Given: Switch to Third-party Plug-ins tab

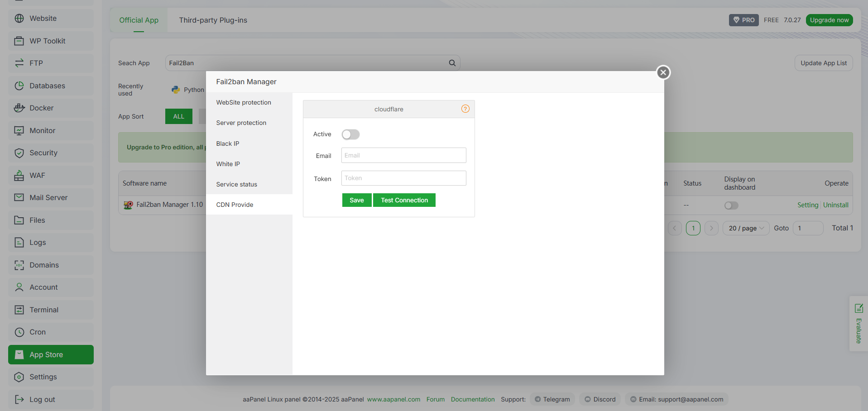Looking at the screenshot, I should 213,20.
